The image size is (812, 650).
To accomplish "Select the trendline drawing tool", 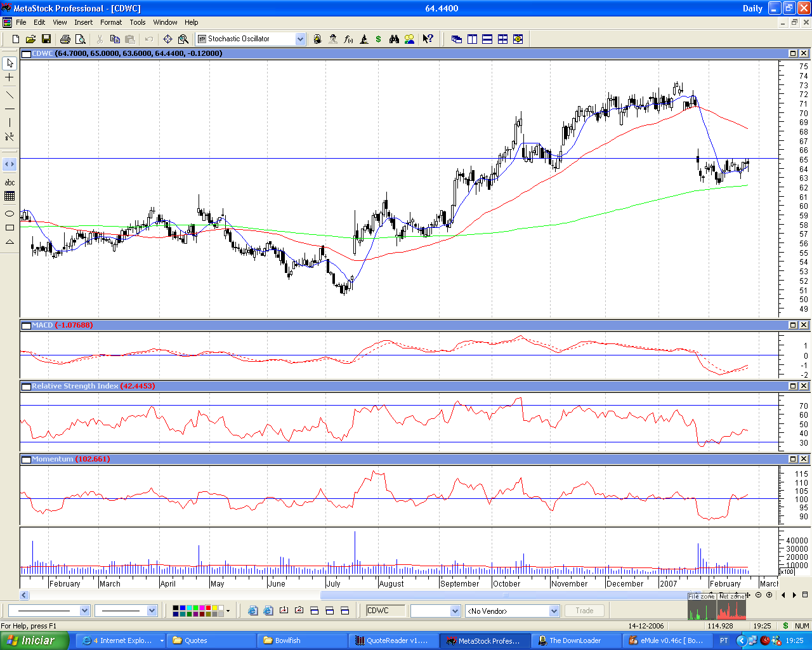I will (x=10, y=95).
